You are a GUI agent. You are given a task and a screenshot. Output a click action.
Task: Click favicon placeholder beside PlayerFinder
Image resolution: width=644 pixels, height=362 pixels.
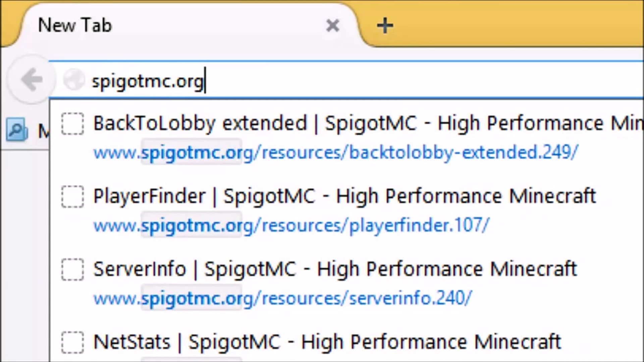tap(72, 197)
